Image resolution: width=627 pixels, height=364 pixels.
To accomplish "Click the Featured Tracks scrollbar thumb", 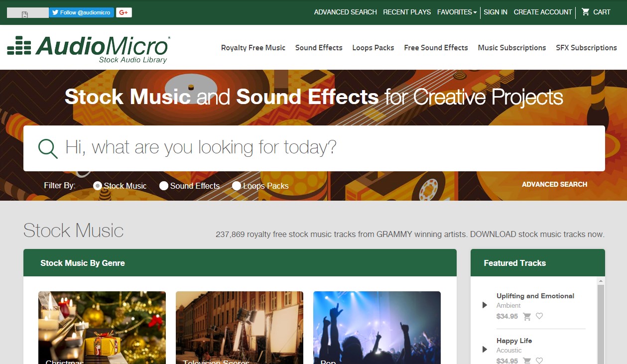I will pyautogui.click(x=601, y=324).
